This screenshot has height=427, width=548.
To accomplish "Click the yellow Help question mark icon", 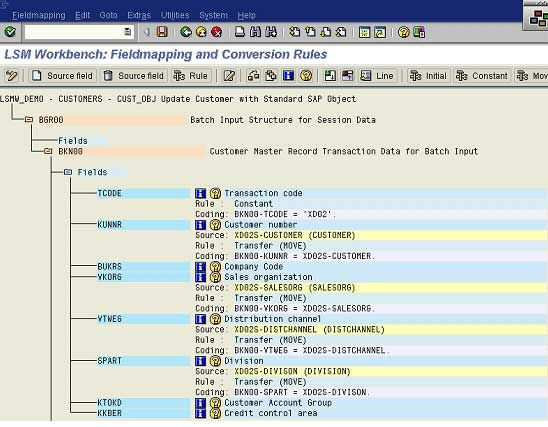I will [403, 32].
